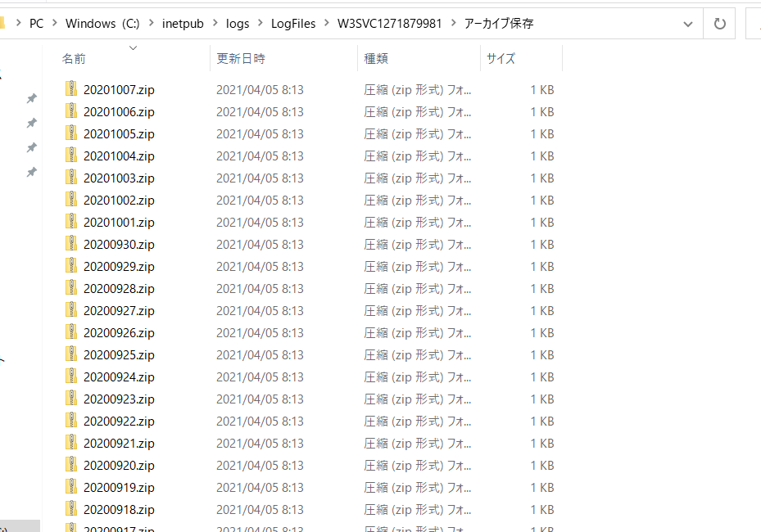Click the zip icon of 20201006.zip
The width and height of the screenshot is (761, 532).
(x=71, y=111)
